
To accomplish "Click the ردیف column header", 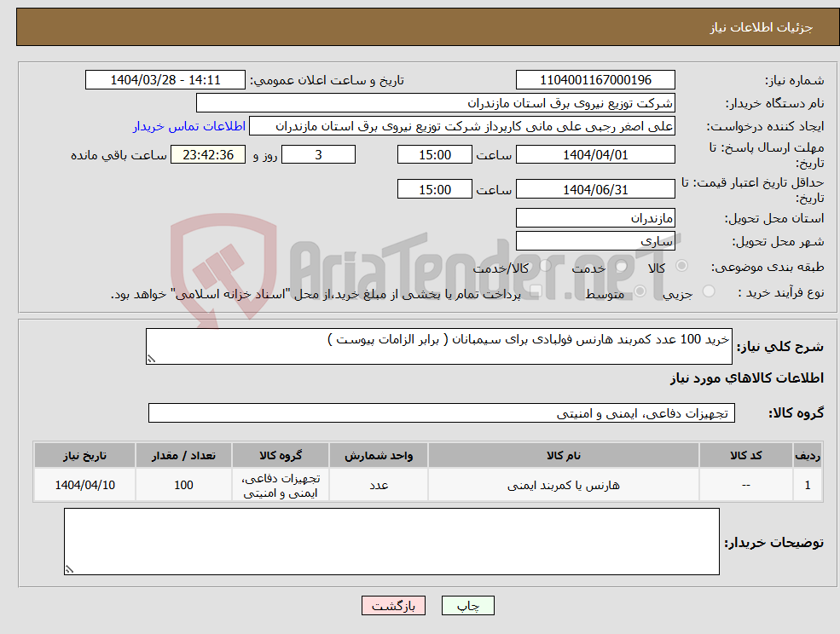I will tap(808, 455).
